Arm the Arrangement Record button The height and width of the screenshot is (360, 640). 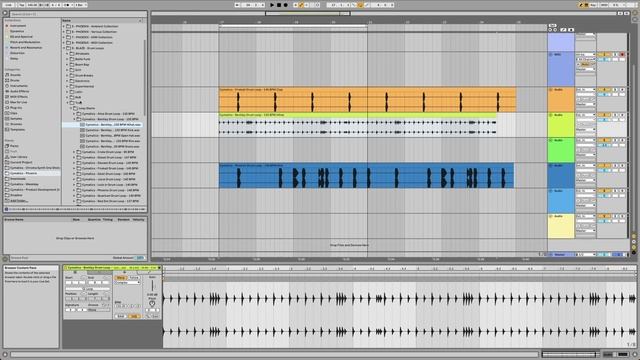(285, 5)
